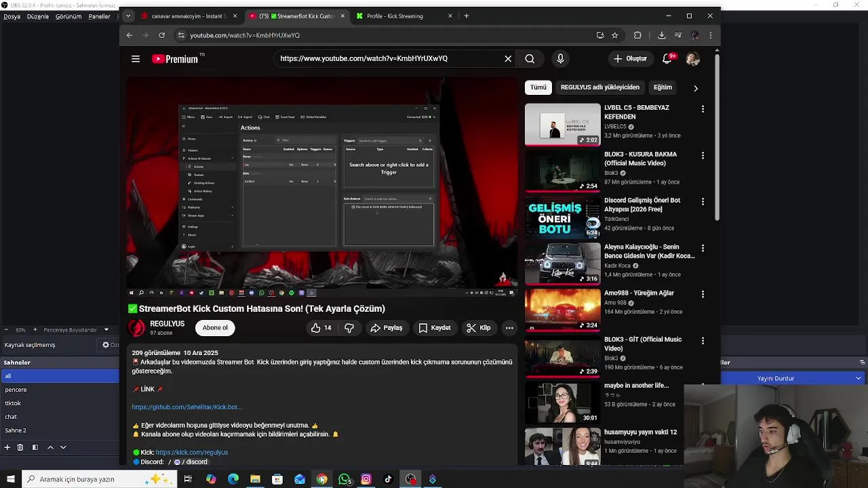Open Windows Start menu
Viewport: 868px width, 488px height.
coord(10,479)
